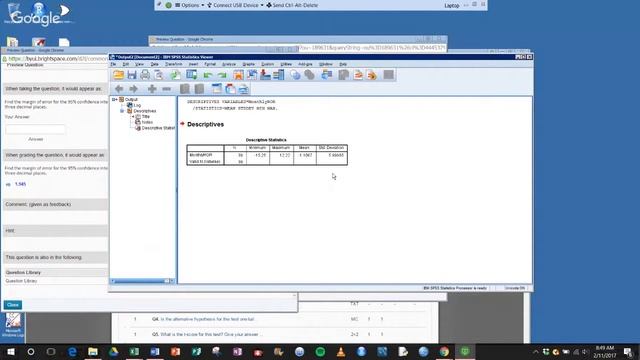Screen dimensions: 640x360
Task: Select the Descriptive Statistics table title
Action: [x=266, y=140]
